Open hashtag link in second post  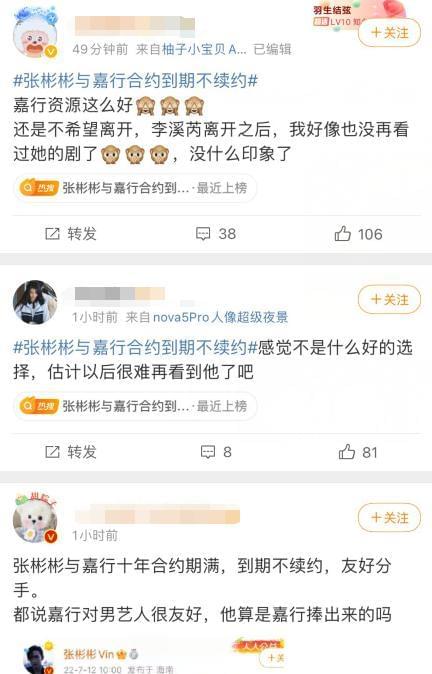(x=135, y=347)
